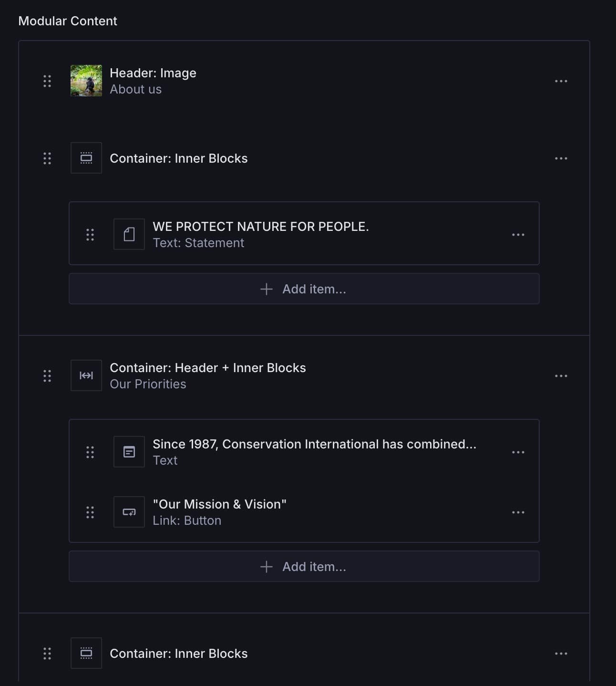Click the drag handle next to Text: Statement
Image resolution: width=616 pixels, height=686 pixels.
pos(90,234)
